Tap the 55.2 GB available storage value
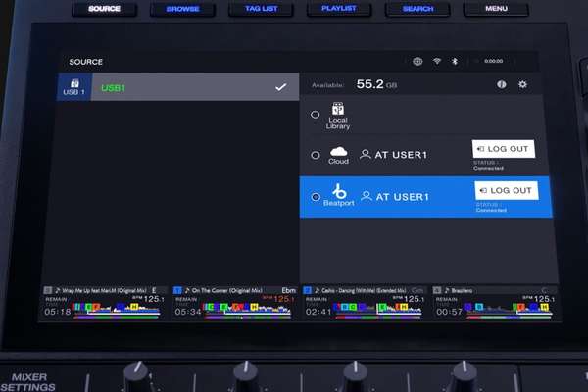The image size is (588, 392). 376,84
